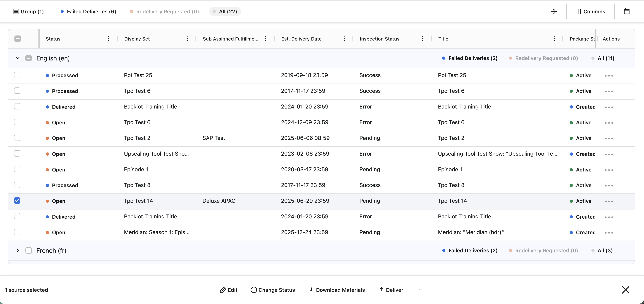
Task: Click the Deliver button in footer
Action: 391,290
